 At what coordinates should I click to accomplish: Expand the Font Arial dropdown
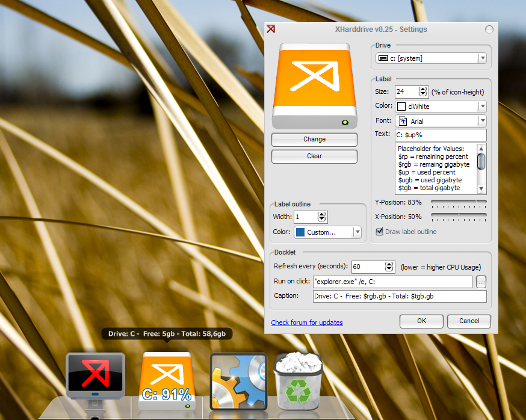coord(483,121)
